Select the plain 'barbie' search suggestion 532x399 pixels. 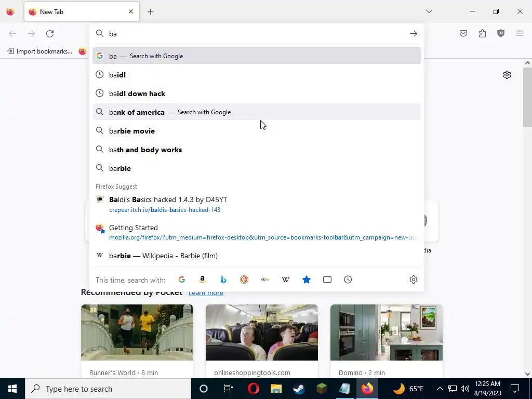(x=257, y=168)
